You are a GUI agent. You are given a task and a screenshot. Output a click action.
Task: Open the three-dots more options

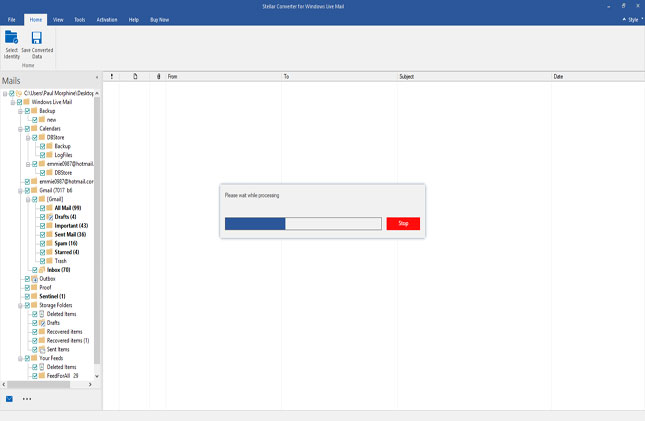pyautogui.click(x=27, y=399)
